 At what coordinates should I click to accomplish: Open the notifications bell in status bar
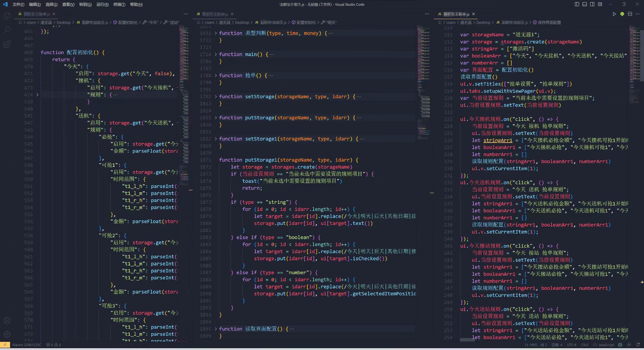click(638, 345)
